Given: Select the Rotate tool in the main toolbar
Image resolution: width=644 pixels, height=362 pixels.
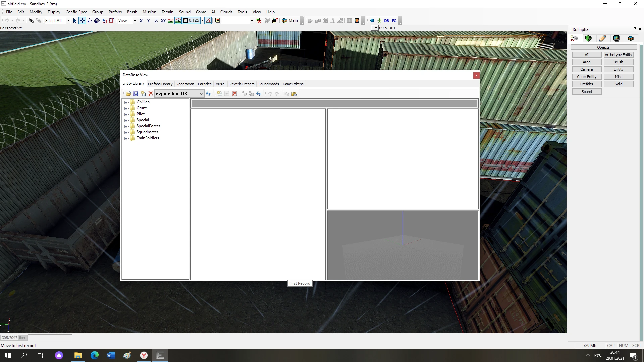Looking at the screenshot, I should click(90, 21).
